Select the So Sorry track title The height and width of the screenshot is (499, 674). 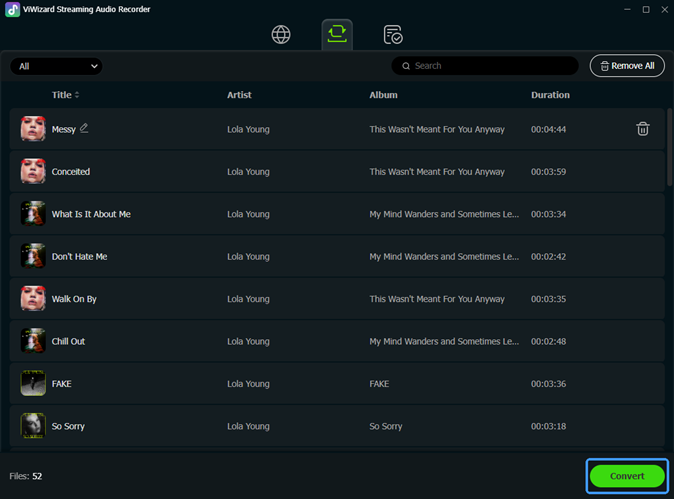(68, 426)
